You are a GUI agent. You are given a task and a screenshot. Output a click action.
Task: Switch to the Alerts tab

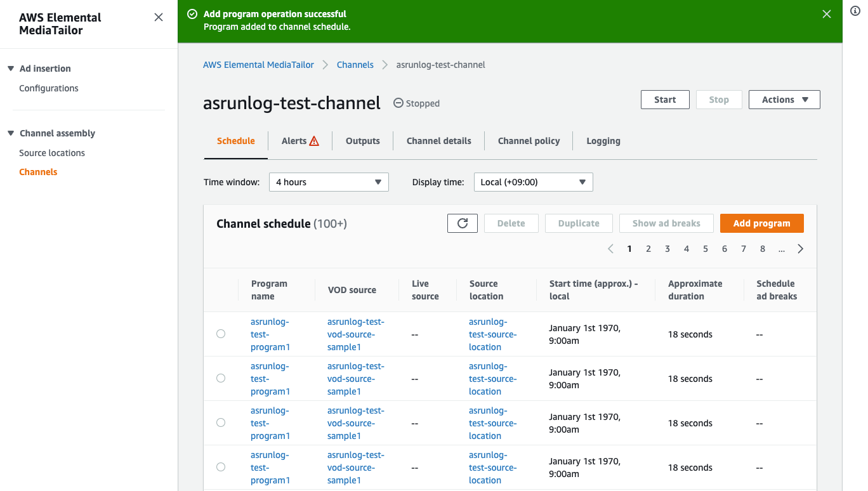pyautogui.click(x=301, y=141)
